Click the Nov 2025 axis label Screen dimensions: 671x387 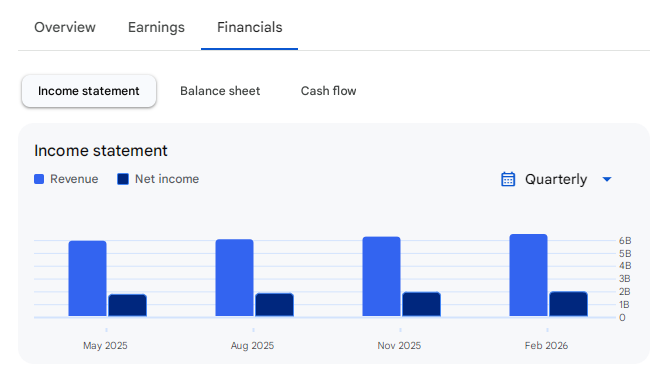pyautogui.click(x=399, y=345)
